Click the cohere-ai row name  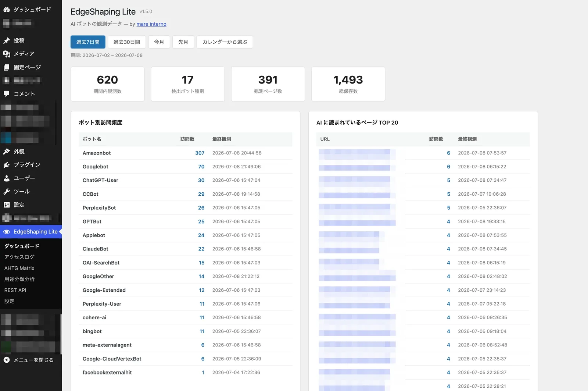click(x=94, y=317)
